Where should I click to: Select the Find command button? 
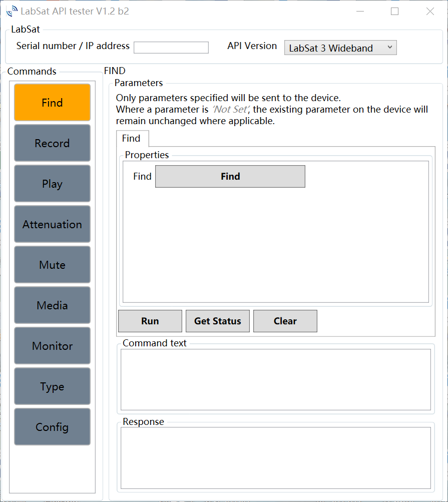[x=52, y=103]
